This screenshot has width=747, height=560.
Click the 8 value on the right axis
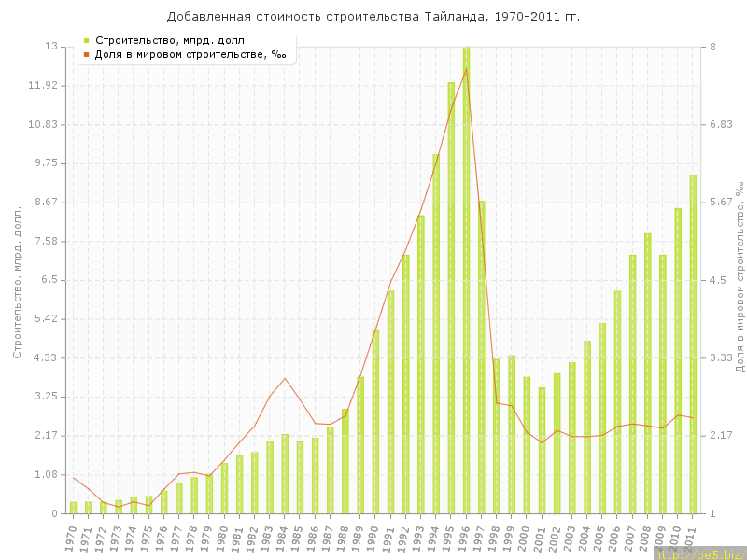pyautogui.click(x=711, y=47)
